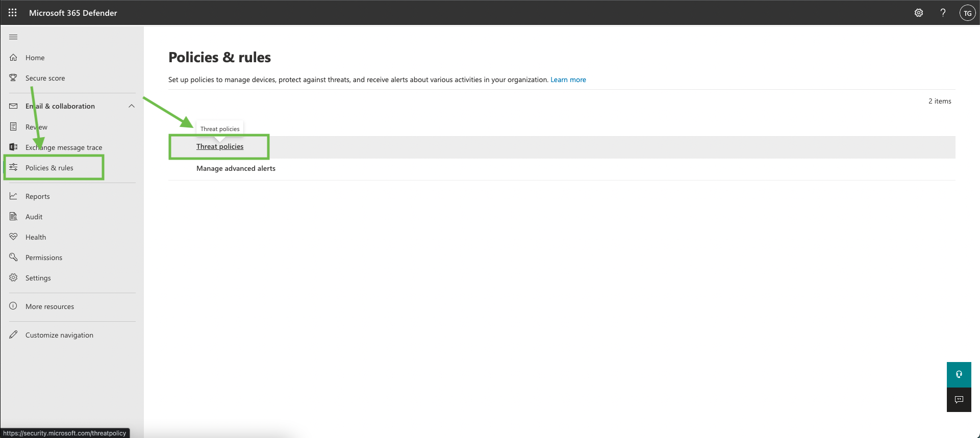Screen dimensions: 980x438
Task: Go to Home in the sidebar
Action: [35, 58]
